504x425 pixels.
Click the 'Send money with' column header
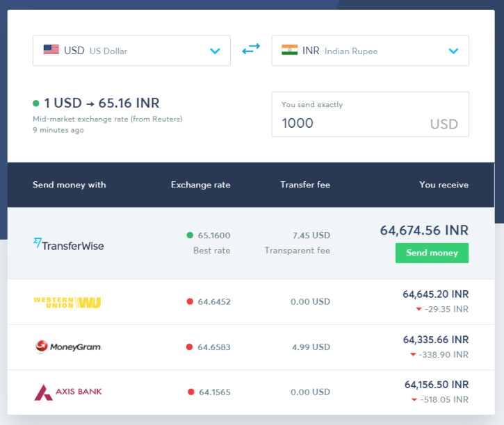69,185
